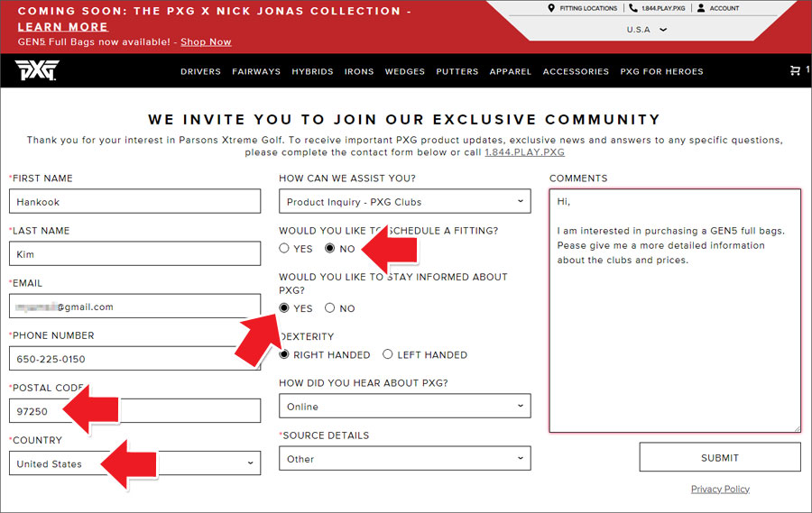Follow the Shop Now link in banner

206,42
